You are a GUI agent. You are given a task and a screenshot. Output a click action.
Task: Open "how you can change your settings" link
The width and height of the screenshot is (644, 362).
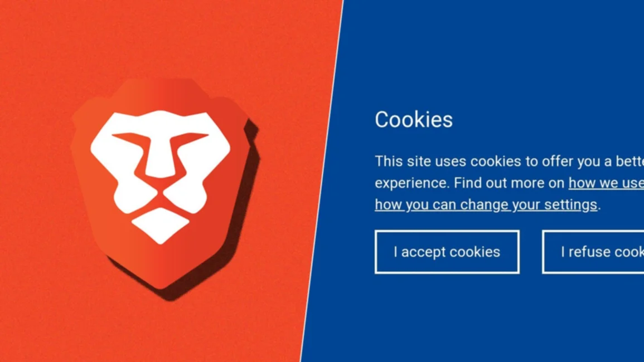[x=486, y=204]
